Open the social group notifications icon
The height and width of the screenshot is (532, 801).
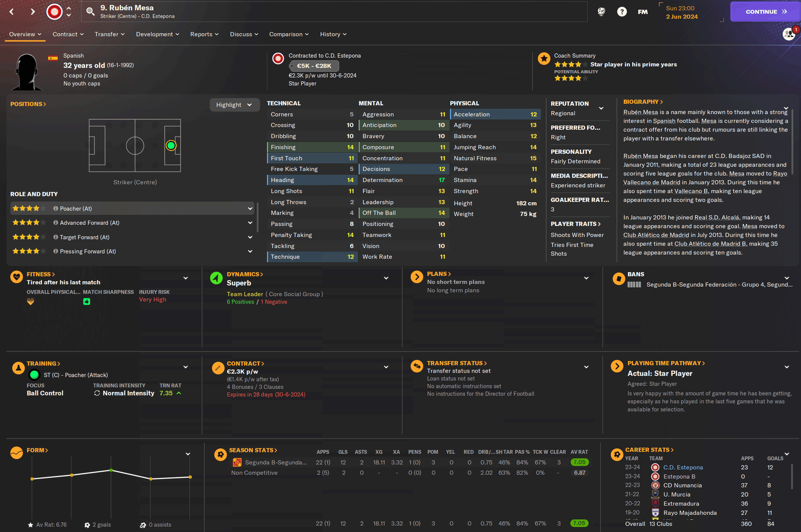789,34
